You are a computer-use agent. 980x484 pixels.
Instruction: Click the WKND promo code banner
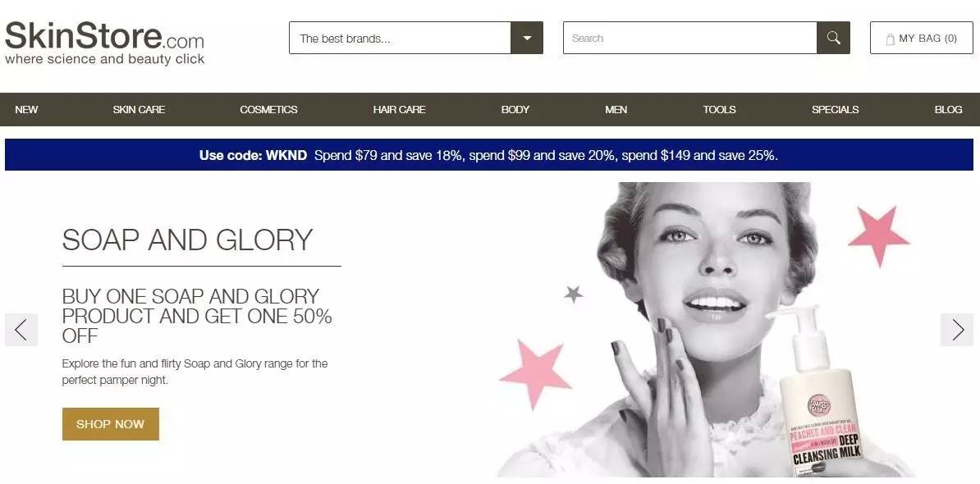488,155
